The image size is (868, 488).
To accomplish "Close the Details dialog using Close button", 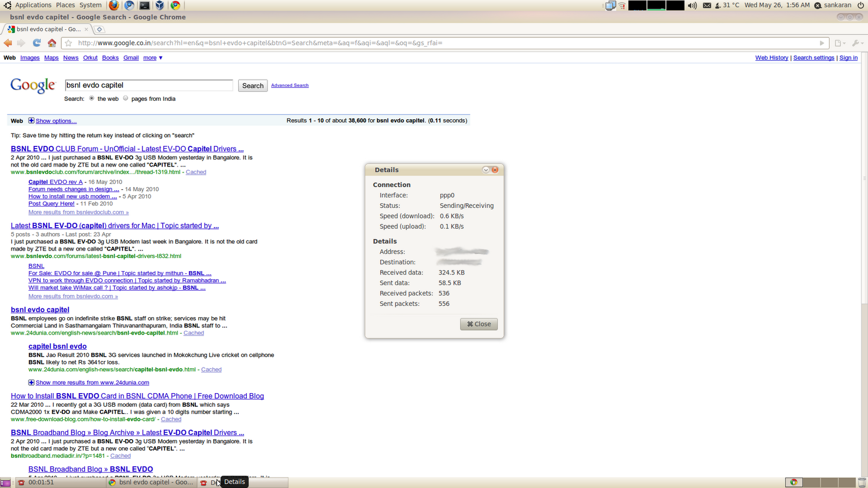I will 479,324.
